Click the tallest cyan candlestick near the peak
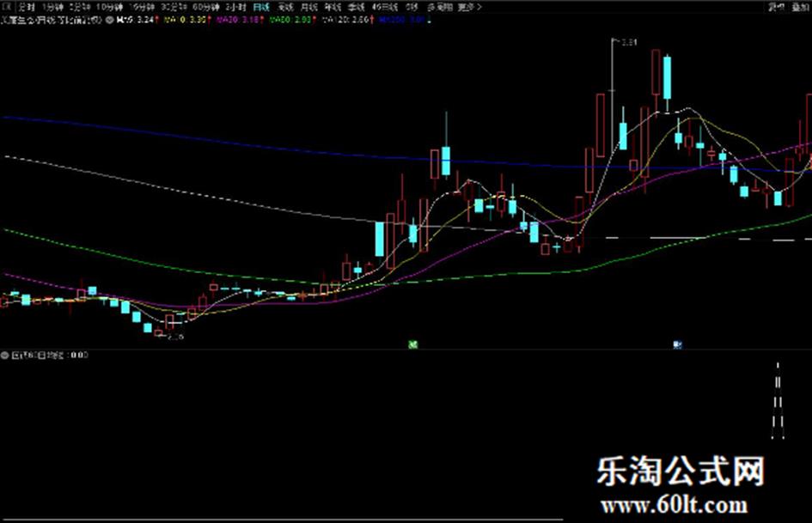Screen dimensions: 812x523 (667, 77)
